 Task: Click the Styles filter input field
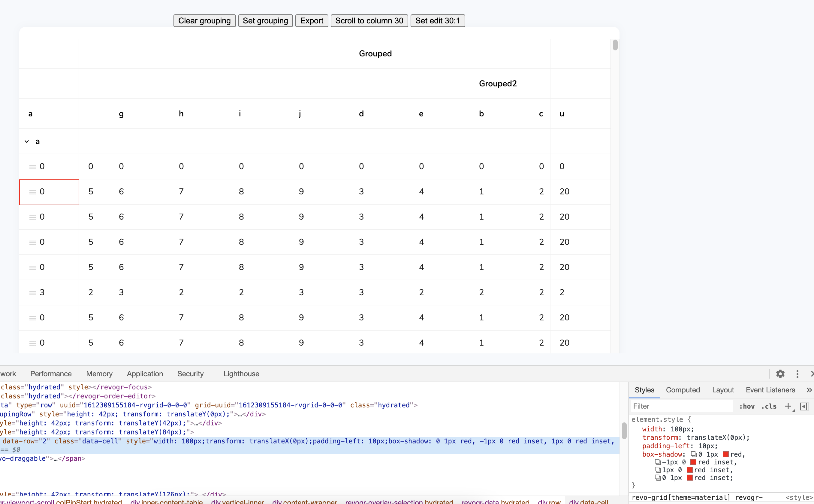[x=680, y=406]
